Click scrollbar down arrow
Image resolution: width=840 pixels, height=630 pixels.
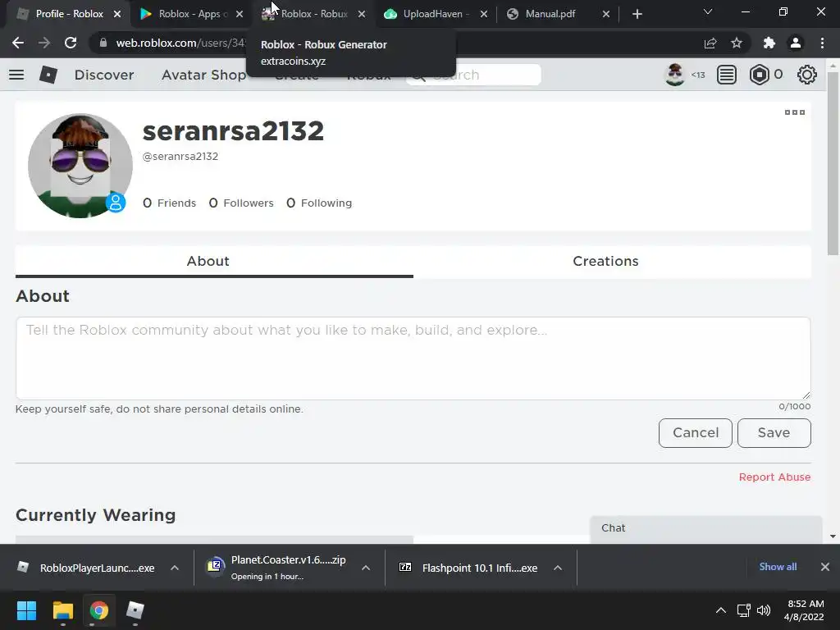point(833,536)
